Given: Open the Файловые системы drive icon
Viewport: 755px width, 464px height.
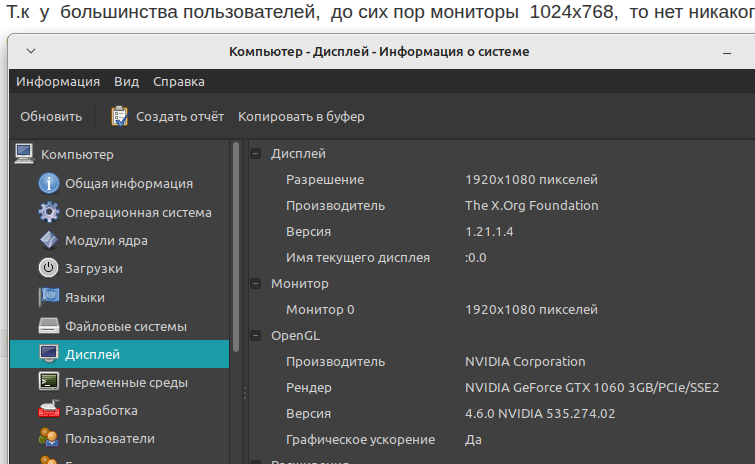Looking at the screenshot, I should click(x=49, y=326).
